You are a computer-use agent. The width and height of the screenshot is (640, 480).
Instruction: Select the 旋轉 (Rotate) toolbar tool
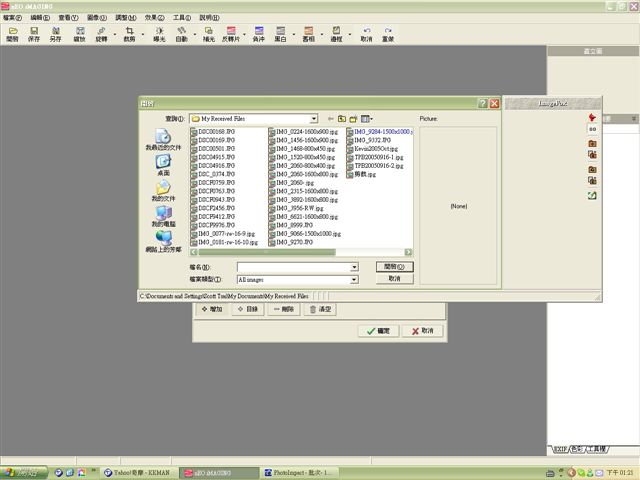pos(101,34)
